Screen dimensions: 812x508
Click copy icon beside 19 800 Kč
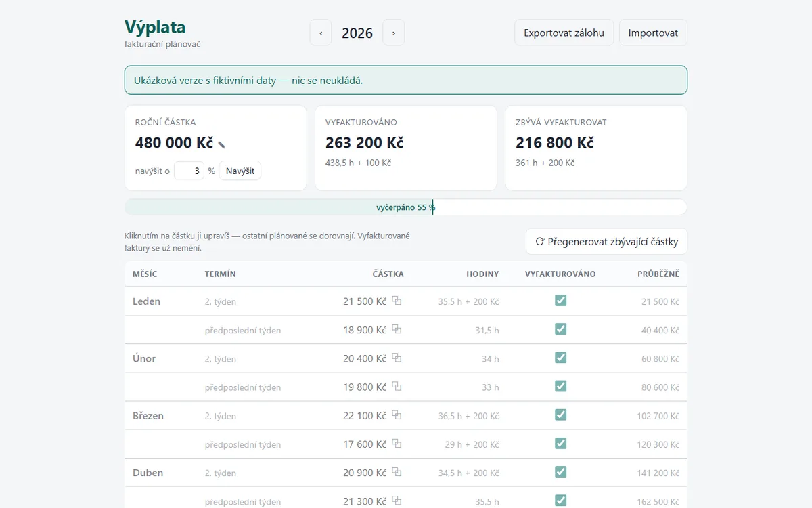point(397,386)
